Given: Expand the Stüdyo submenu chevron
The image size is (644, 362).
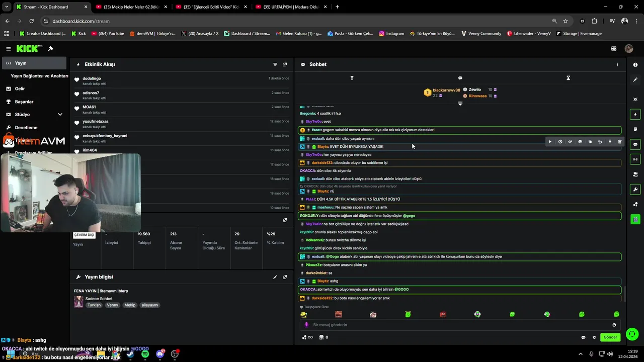Looking at the screenshot, I should click(60, 115).
